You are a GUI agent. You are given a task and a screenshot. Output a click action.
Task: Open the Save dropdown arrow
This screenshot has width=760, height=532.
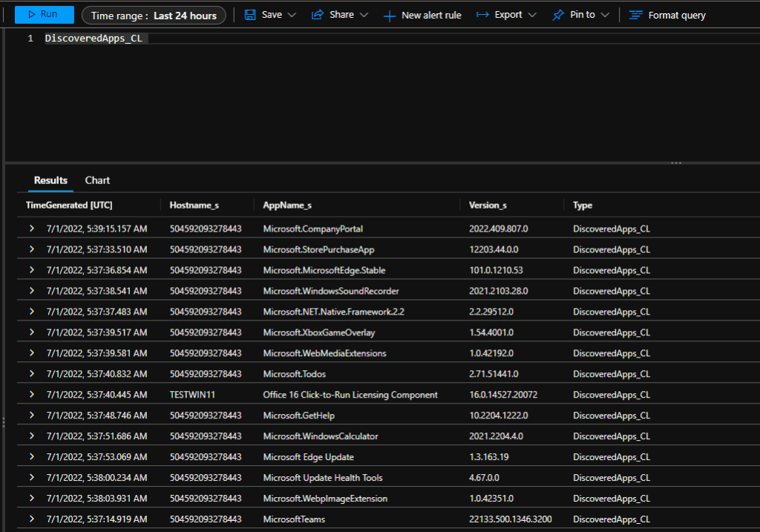click(x=292, y=15)
